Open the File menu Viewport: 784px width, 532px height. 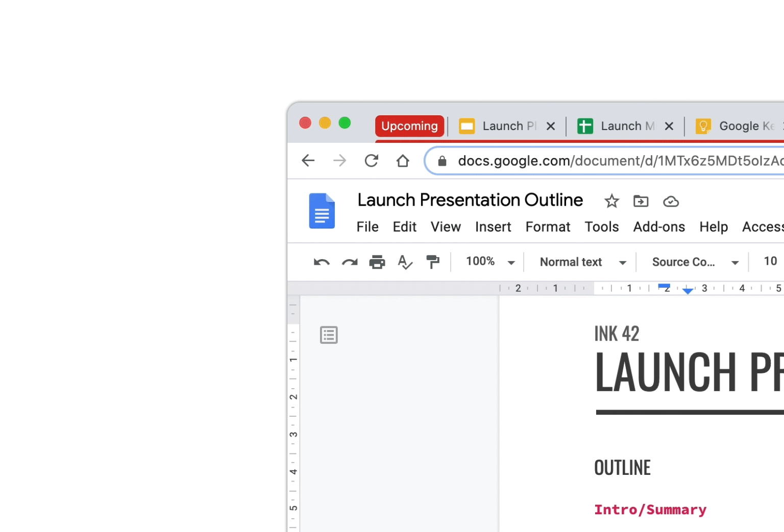point(367,227)
